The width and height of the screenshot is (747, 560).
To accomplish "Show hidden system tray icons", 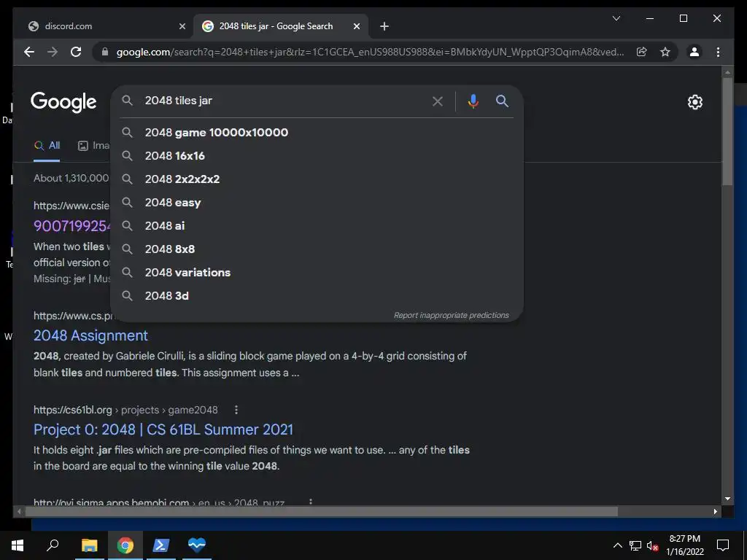I will click(617, 545).
